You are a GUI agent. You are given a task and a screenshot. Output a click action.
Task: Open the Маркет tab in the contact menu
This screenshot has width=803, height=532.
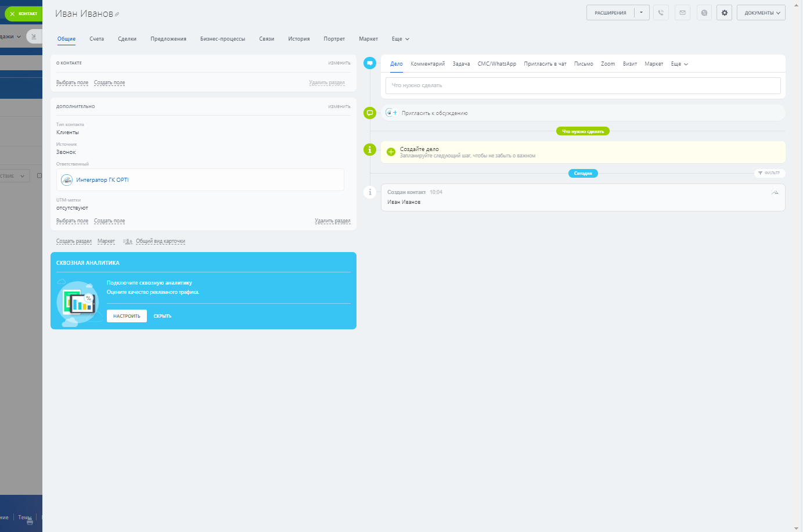click(368, 39)
